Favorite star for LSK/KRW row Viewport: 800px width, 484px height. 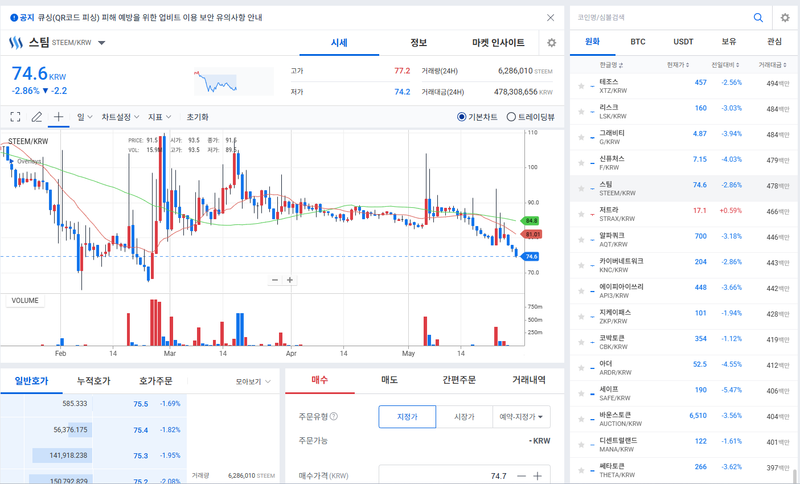(581, 112)
